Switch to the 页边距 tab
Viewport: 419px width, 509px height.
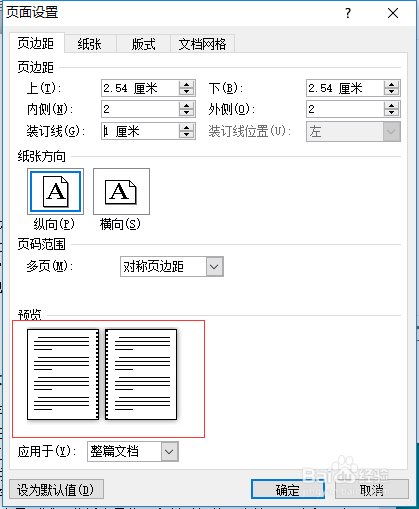coord(37,43)
